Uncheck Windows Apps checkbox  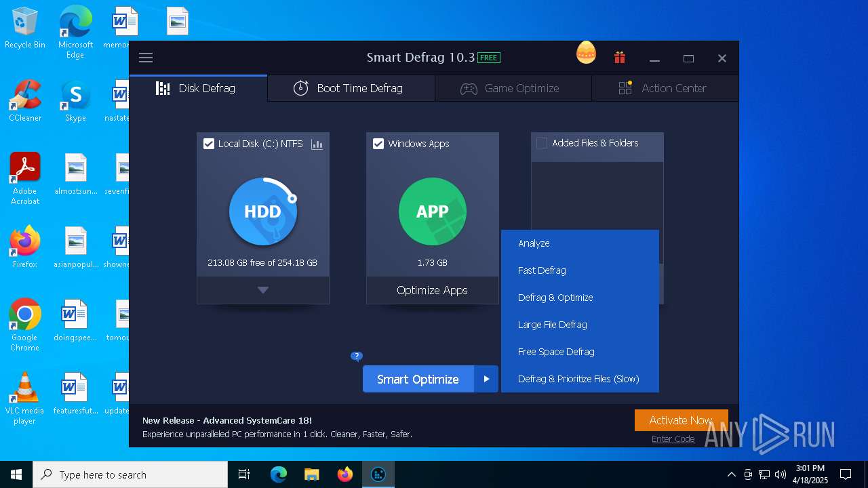378,144
